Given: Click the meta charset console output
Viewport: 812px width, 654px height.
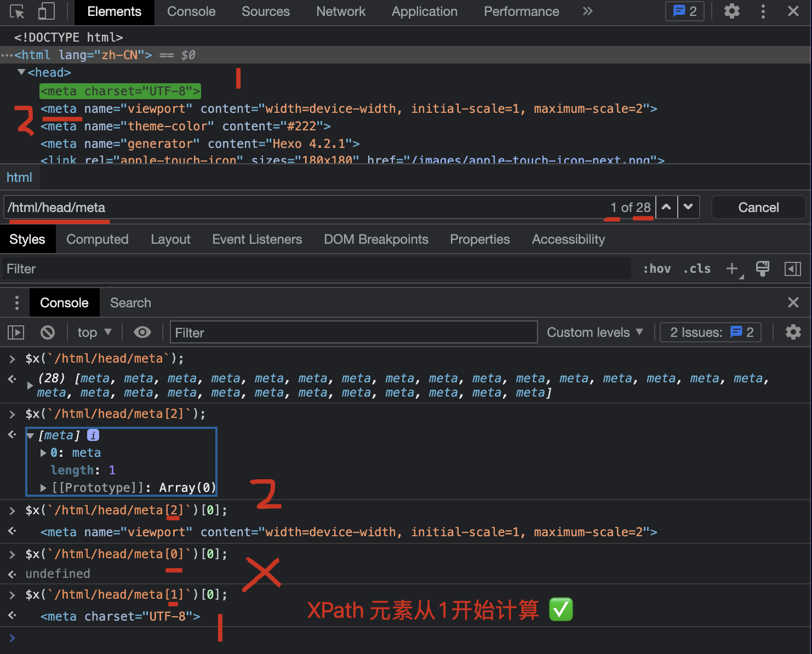Looking at the screenshot, I should tap(120, 616).
